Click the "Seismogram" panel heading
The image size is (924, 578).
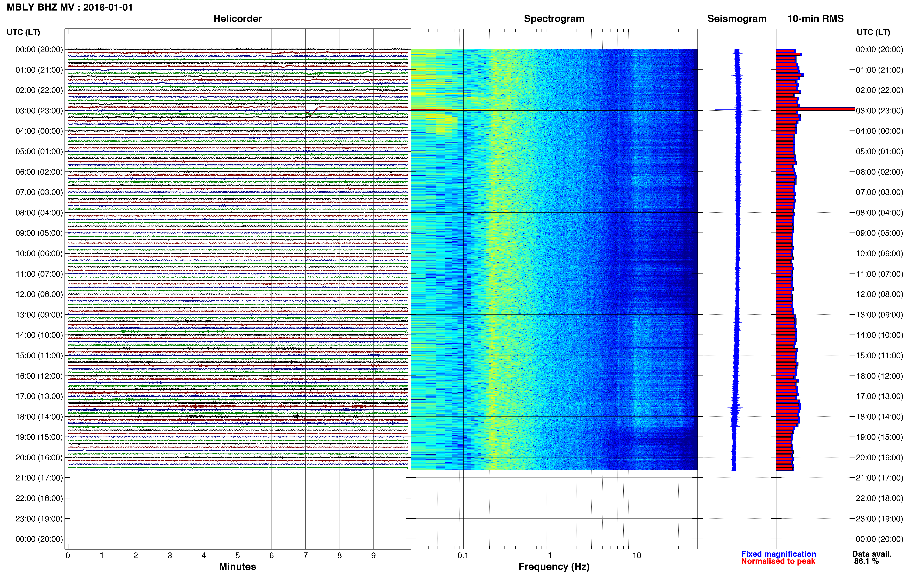tap(737, 19)
